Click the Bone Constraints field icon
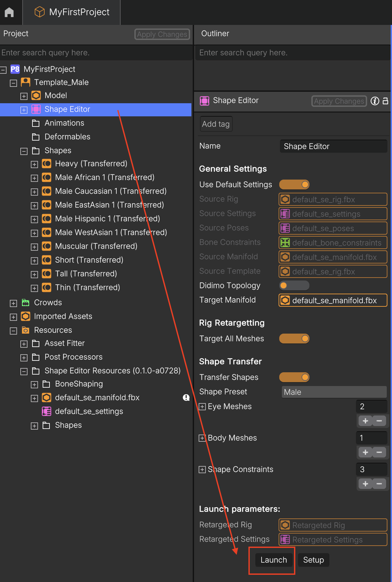 285,242
